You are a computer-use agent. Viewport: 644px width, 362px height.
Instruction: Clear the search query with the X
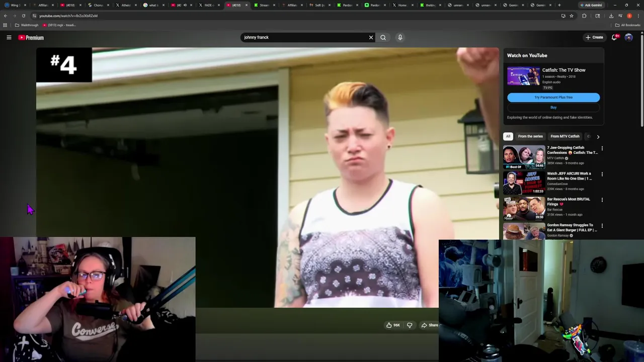pos(371,37)
